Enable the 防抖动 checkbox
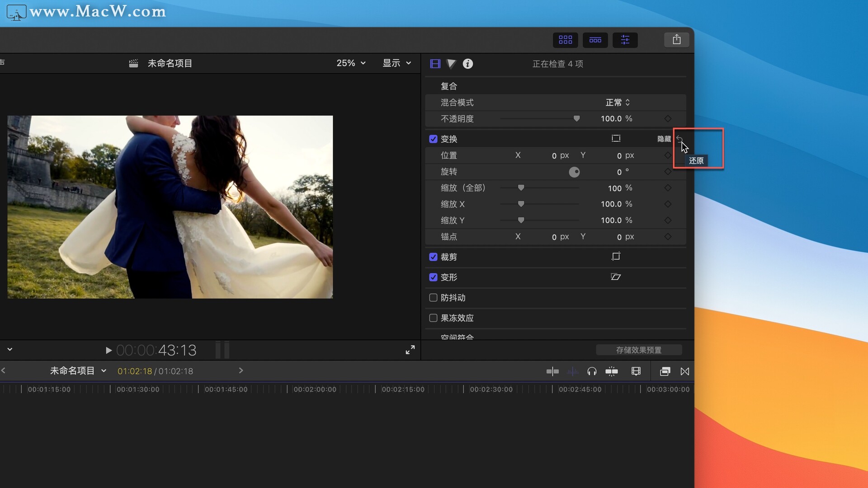The width and height of the screenshot is (868, 488). [433, 297]
